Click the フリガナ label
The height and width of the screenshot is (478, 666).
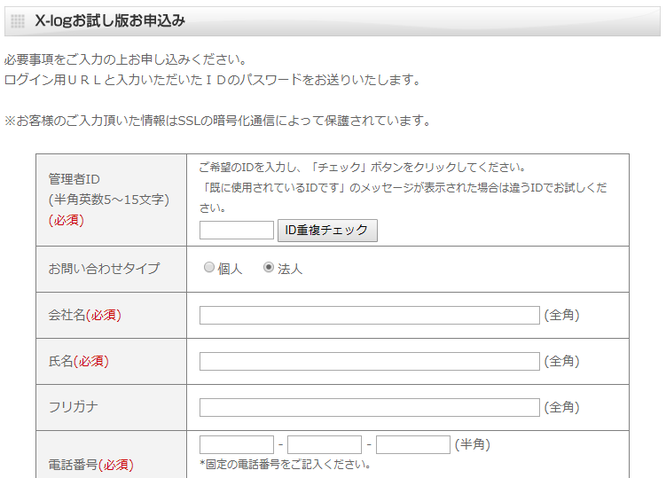pyautogui.click(x=73, y=407)
